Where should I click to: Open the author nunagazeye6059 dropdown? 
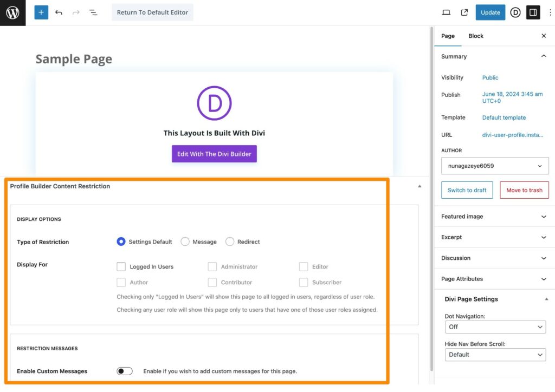point(495,166)
